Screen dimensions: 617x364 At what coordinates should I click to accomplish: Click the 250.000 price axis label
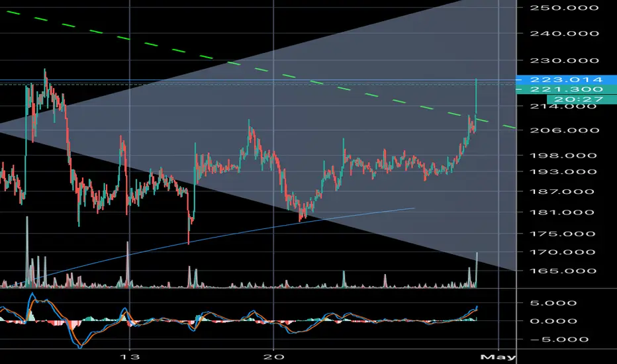pyautogui.click(x=564, y=7)
